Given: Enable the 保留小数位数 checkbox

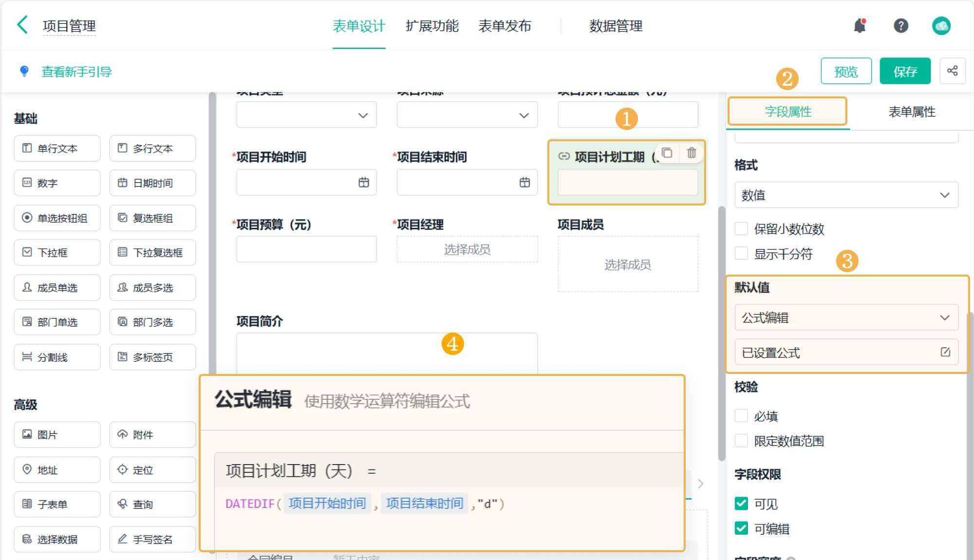Looking at the screenshot, I should pos(741,229).
